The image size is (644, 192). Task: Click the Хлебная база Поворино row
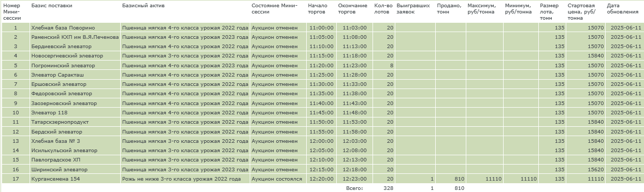(x=322, y=27)
